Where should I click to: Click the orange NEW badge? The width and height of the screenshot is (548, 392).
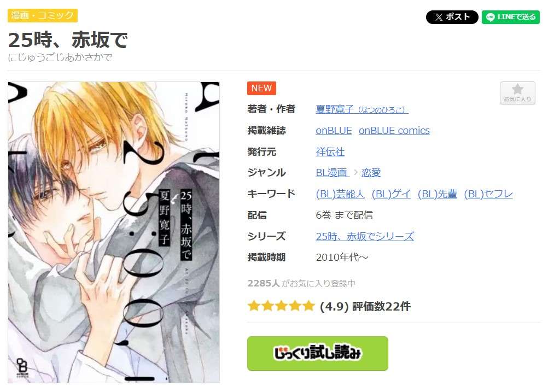coord(261,88)
